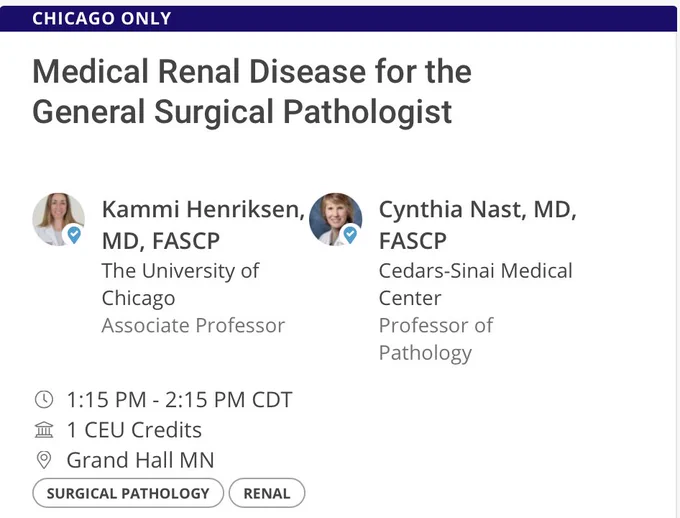This screenshot has height=518, width=680.
Task: Click the Grand Hall MN location text
Action: tap(141, 460)
